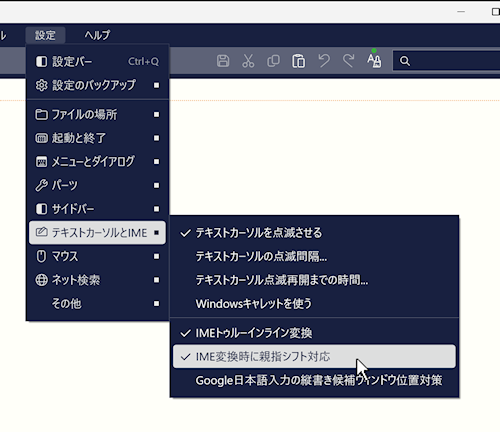Click the Cut scissors icon
The height and width of the screenshot is (432, 500).
pyautogui.click(x=248, y=61)
